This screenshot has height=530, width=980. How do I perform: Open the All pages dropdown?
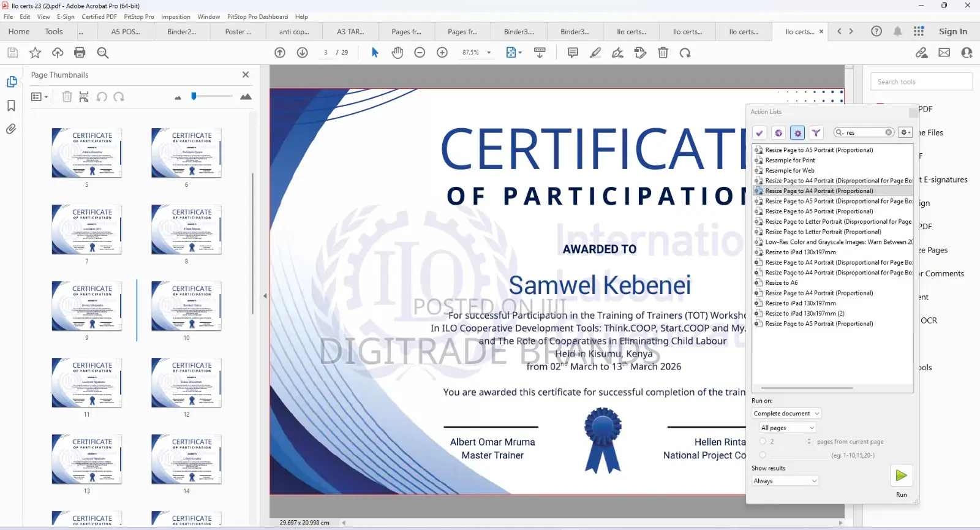click(x=787, y=428)
